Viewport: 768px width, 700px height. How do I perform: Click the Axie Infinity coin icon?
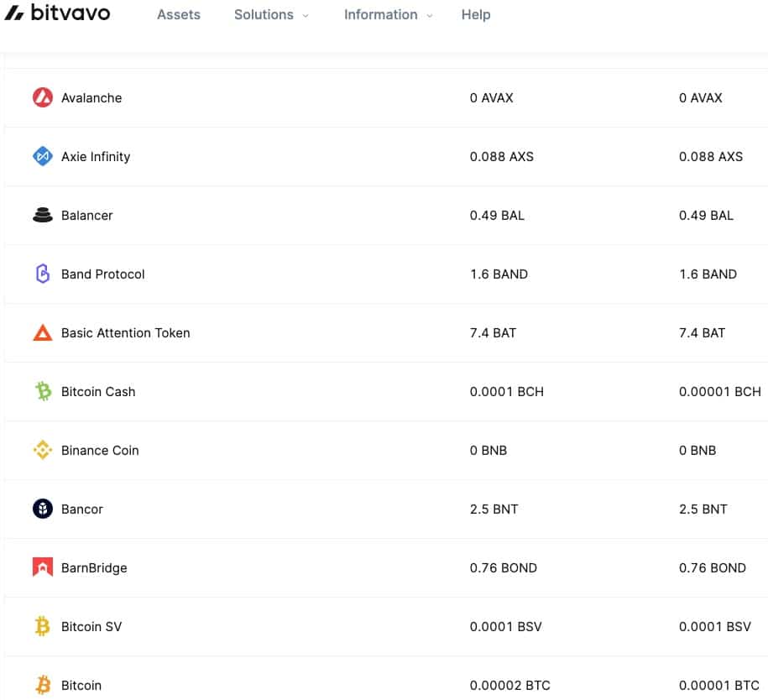[x=43, y=156]
